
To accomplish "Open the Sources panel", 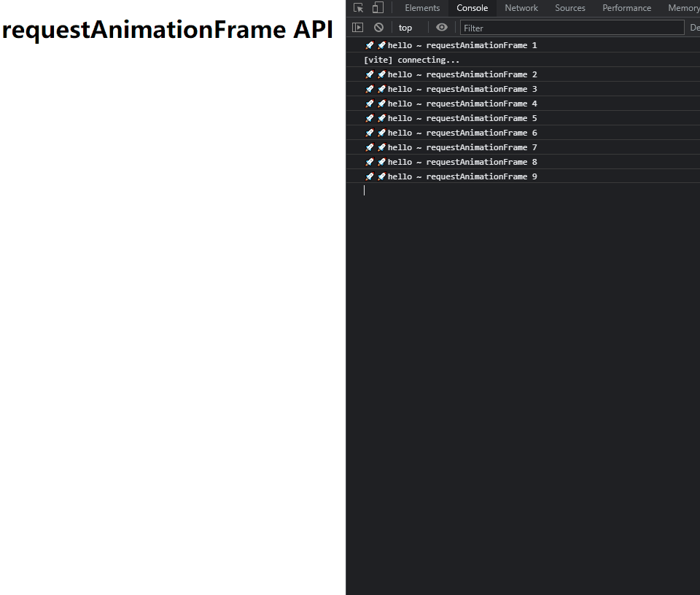I will (x=569, y=8).
